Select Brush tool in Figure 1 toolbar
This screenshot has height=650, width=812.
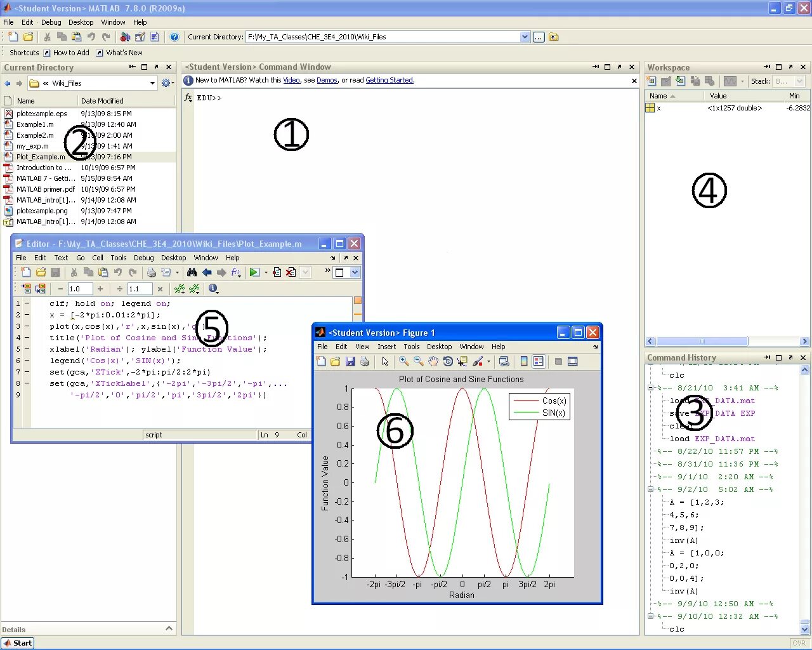(478, 362)
